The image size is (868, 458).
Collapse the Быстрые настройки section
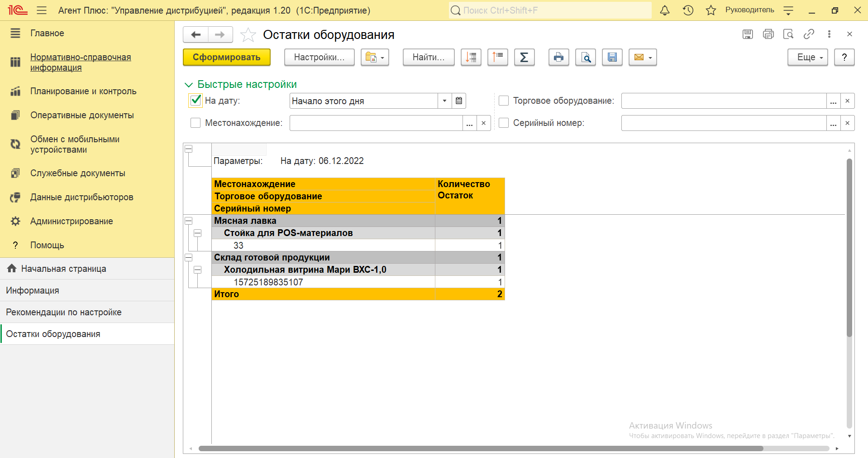(x=189, y=85)
